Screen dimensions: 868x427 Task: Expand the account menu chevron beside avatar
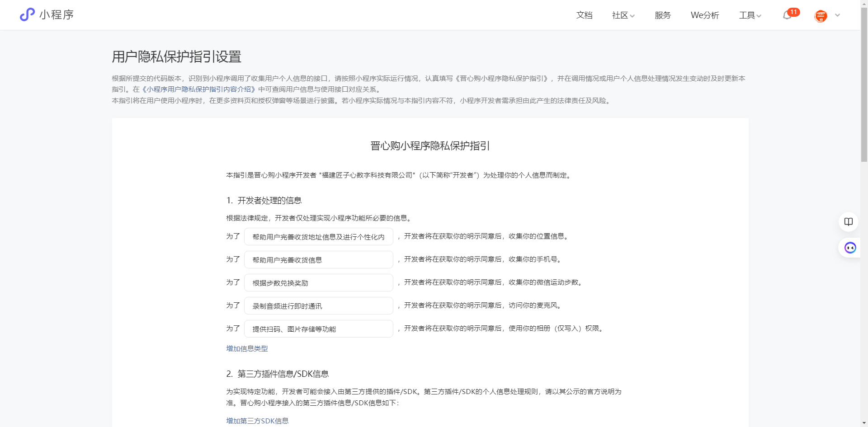point(837,15)
